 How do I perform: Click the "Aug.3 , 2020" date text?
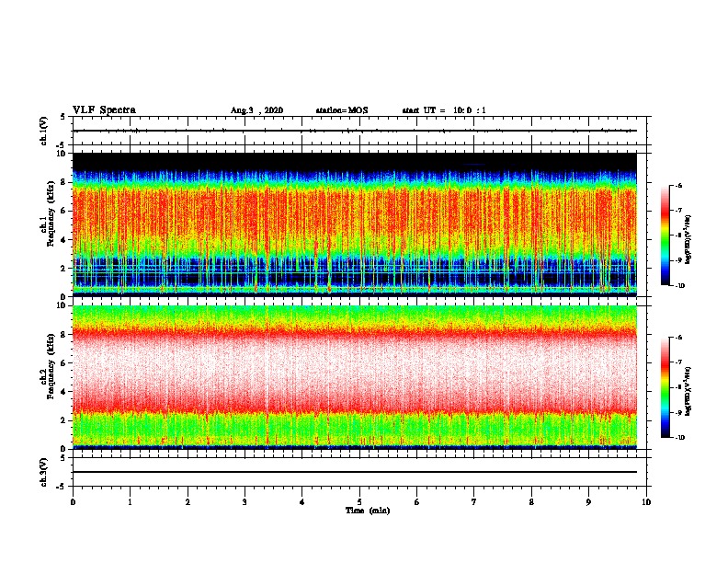256,110
